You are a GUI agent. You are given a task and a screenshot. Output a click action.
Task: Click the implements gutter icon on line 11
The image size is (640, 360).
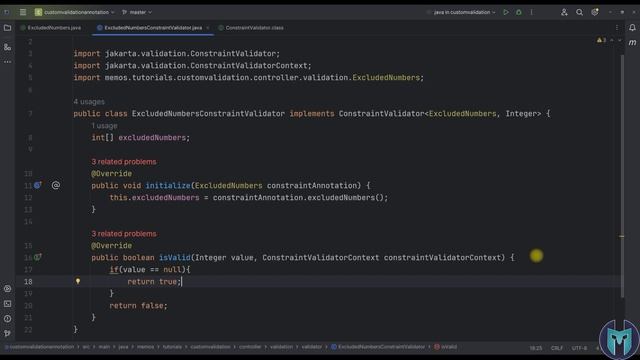click(38, 185)
